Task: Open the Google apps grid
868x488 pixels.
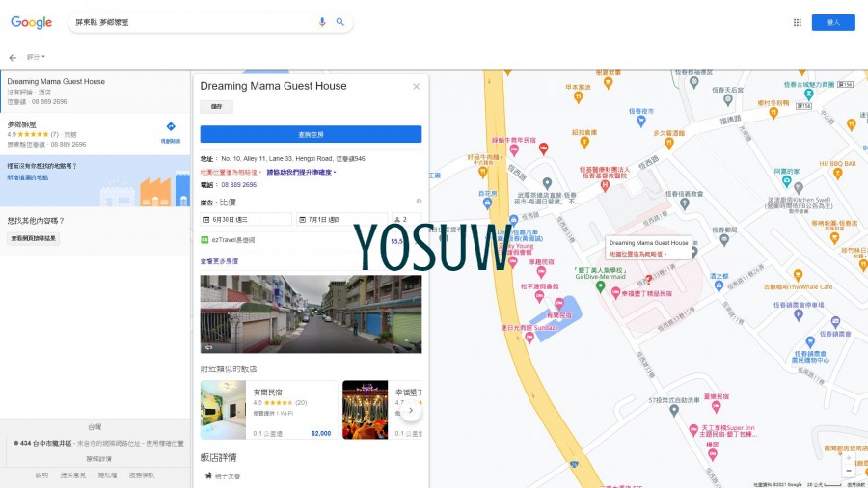Action: coord(797,22)
